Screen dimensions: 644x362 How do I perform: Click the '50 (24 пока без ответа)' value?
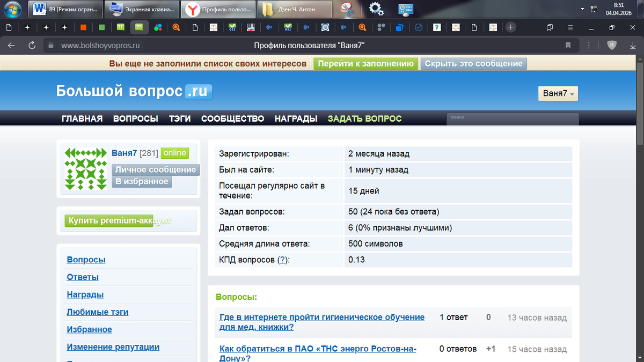[x=393, y=211]
